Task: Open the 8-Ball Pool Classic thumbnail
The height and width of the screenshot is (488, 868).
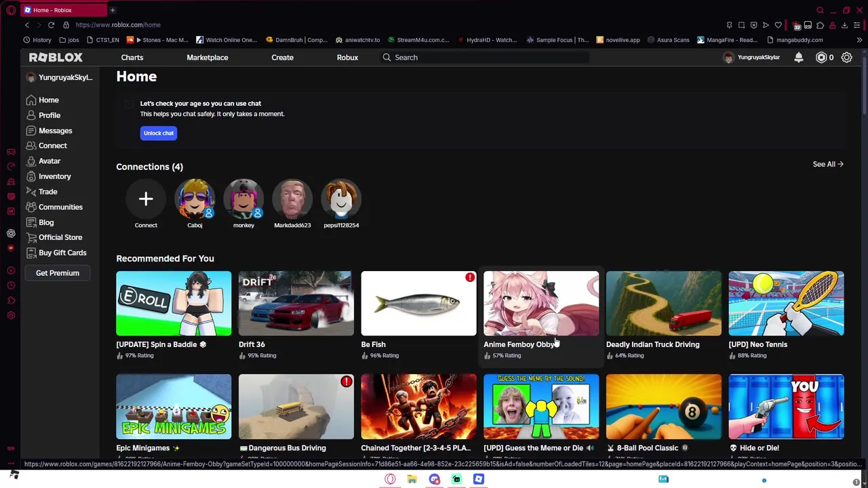Action: (664, 407)
